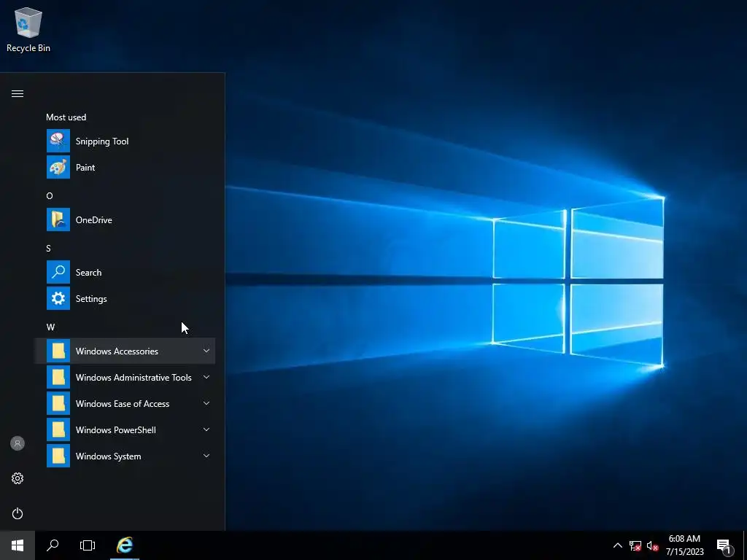Image resolution: width=747 pixels, height=560 pixels.
Task: Open taskbar search magnifier
Action: [x=53, y=545]
